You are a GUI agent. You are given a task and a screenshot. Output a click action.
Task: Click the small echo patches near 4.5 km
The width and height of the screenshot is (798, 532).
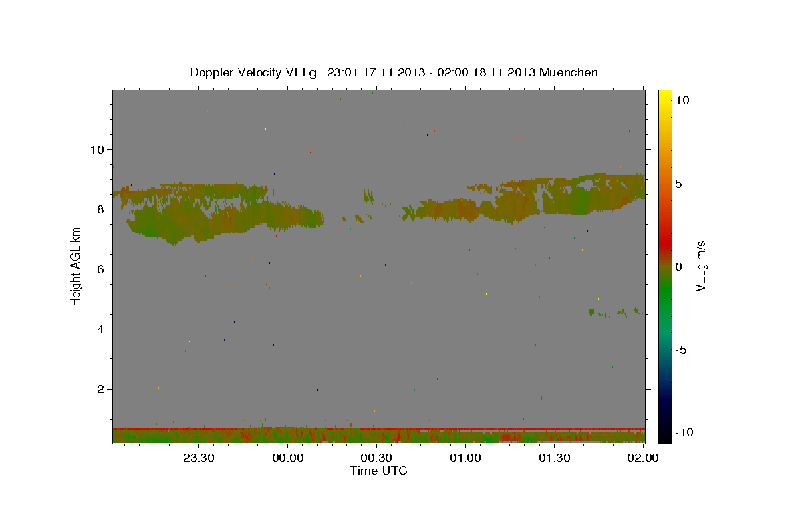click(614, 312)
